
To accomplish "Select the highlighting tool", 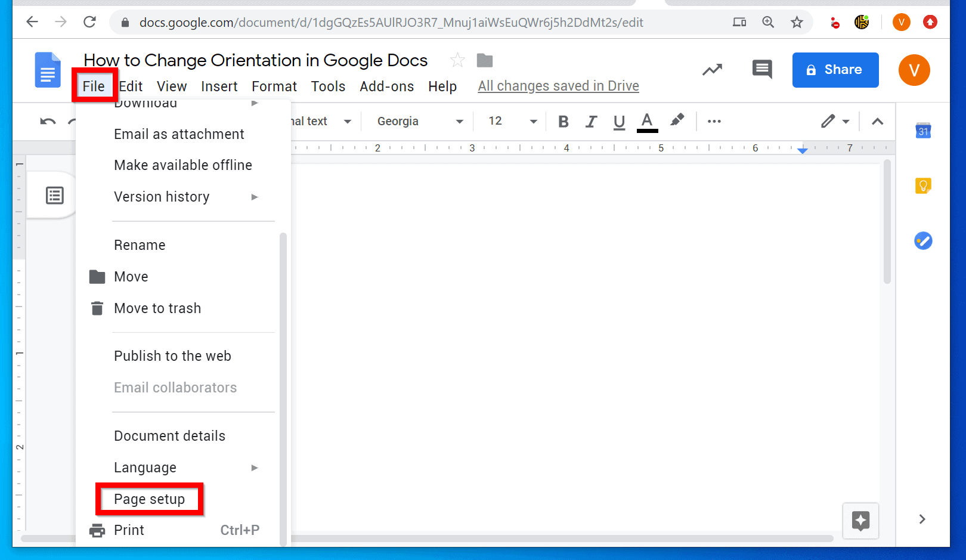I will (x=677, y=121).
